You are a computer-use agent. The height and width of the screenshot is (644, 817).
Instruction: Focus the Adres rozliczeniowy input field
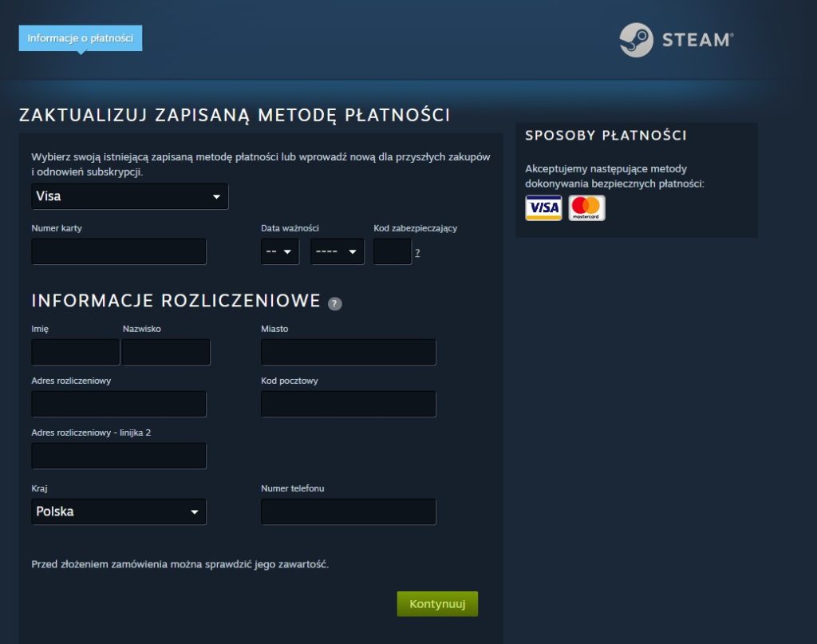point(119,405)
